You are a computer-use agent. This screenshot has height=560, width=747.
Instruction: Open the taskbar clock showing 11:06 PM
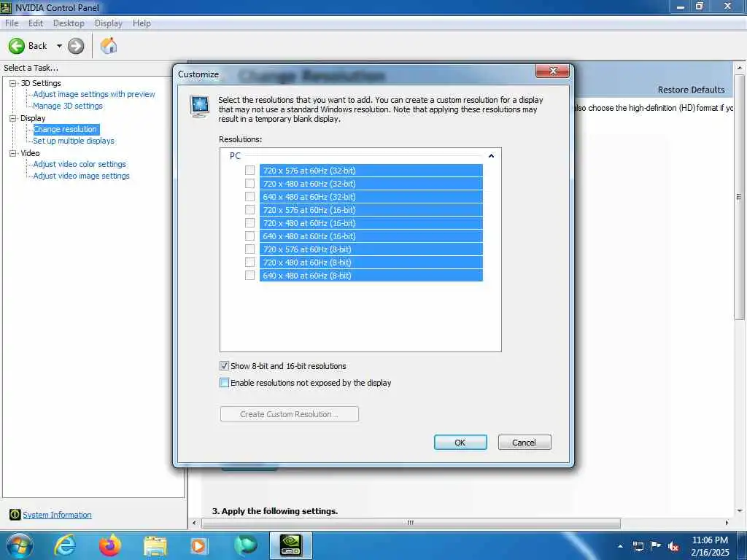pyautogui.click(x=710, y=546)
